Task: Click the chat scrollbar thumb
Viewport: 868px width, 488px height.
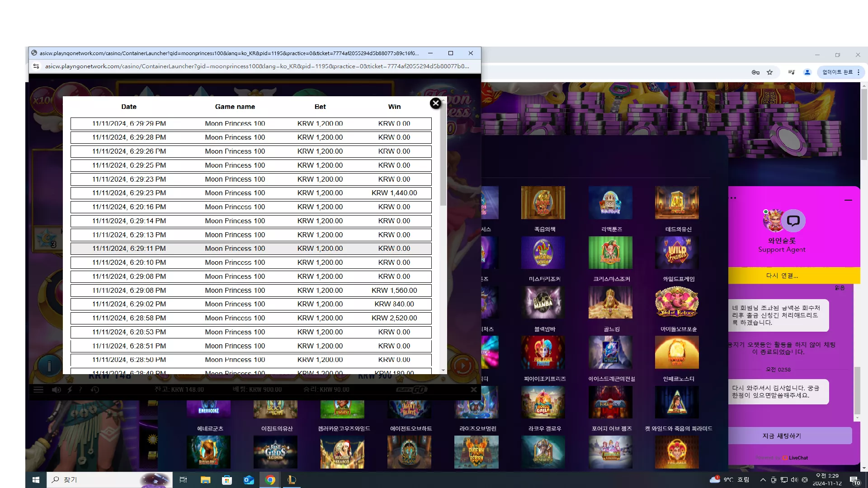Action: tap(857, 391)
